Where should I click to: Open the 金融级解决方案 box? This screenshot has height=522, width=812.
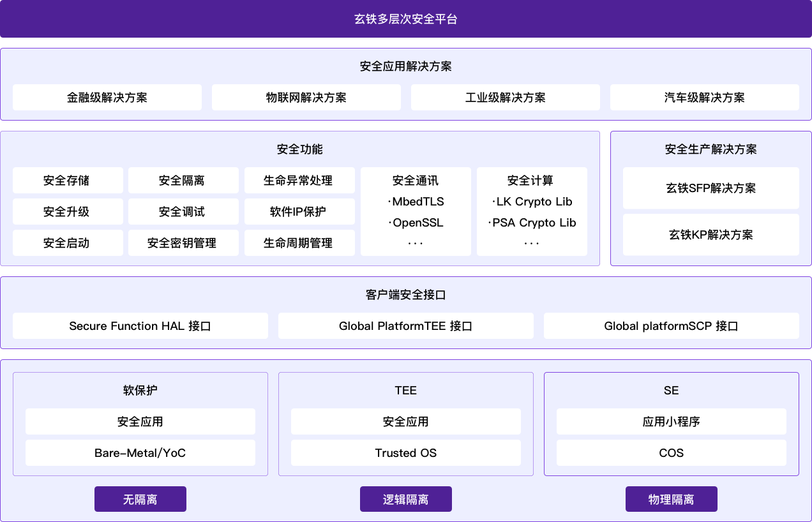coord(107,98)
